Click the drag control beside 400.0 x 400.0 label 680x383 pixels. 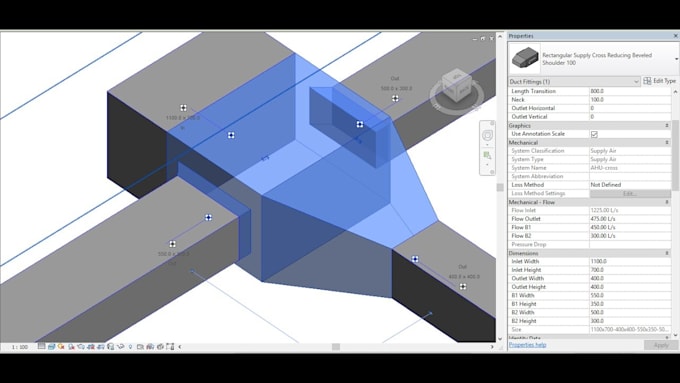click(463, 286)
